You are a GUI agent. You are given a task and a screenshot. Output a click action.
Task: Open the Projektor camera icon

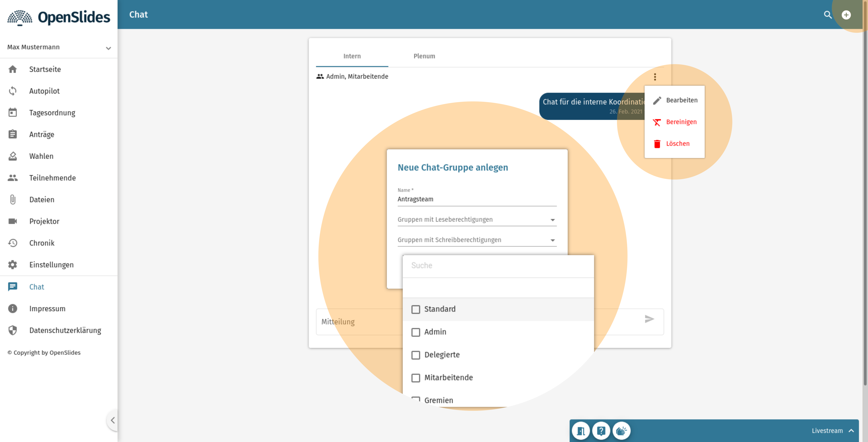click(x=12, y=221)
